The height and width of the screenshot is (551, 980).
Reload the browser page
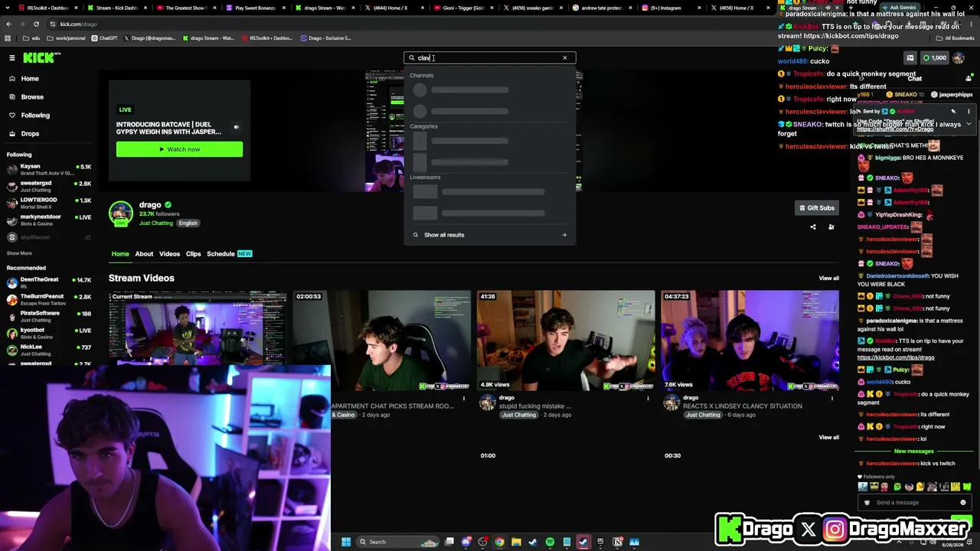36,24
